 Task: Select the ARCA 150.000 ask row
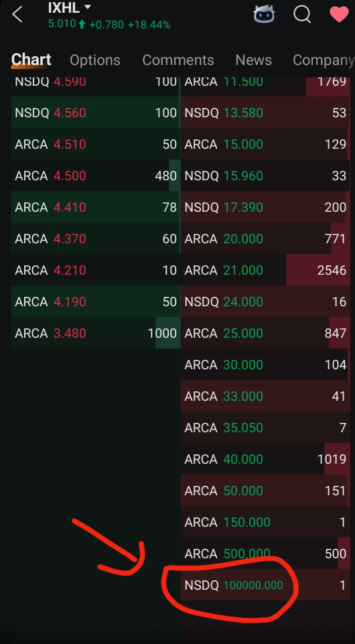coord(265,522)
